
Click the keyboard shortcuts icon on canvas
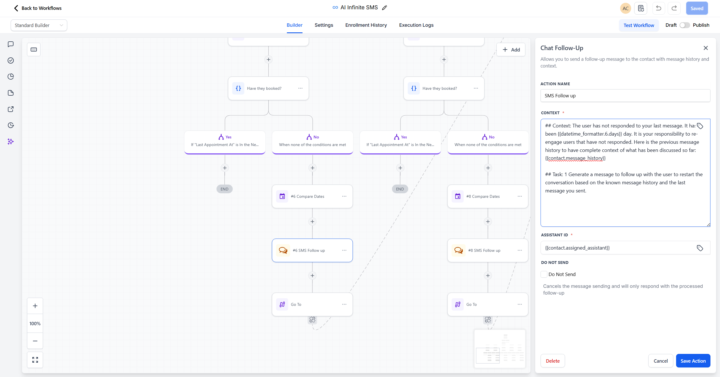34,50
